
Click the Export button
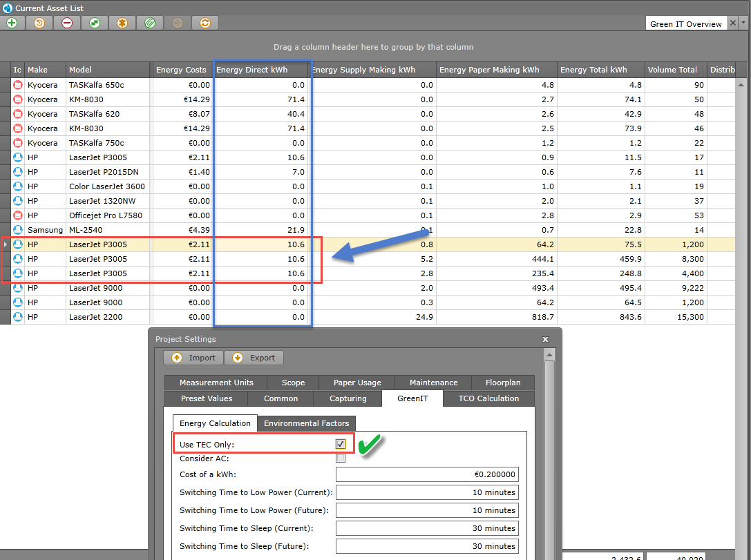tap(254, 358)
